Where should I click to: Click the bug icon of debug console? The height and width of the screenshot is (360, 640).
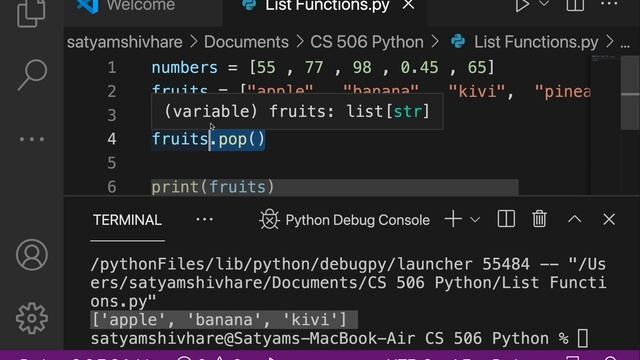[269, 220]
